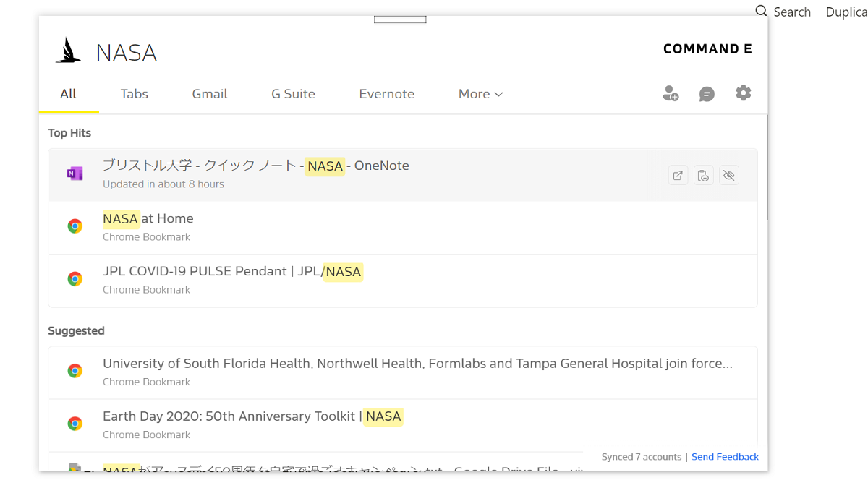The height and width of the screenshot is (488, 868).
Task: Click Chrome icon beside Earth Day 2020 result
Action: (x=75, y=424)
